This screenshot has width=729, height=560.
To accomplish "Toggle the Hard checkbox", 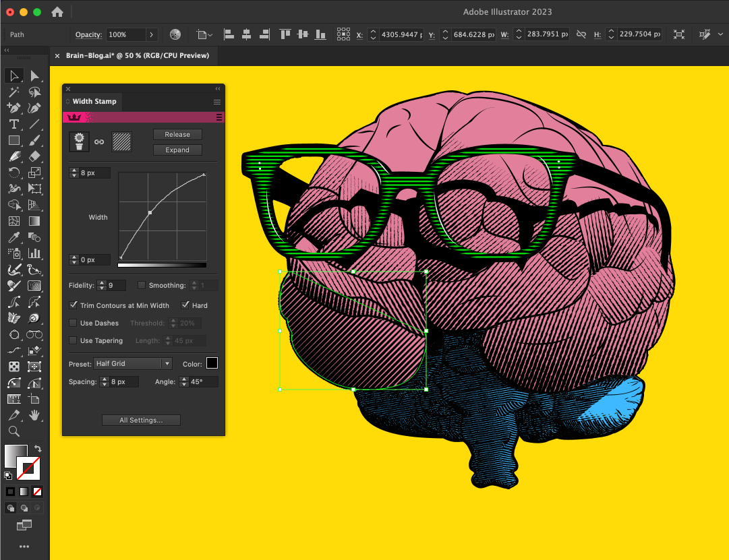I will (x=185, y=305).
